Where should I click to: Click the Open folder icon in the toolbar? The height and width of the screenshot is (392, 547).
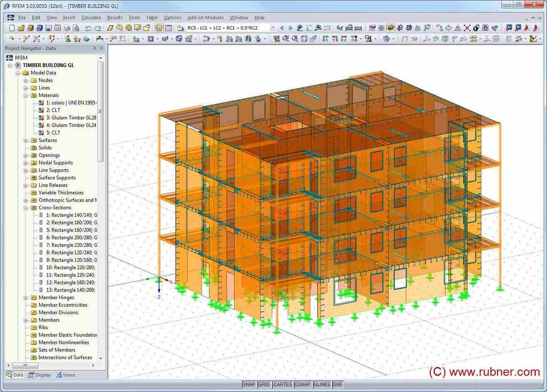click(x=21, y=28)
